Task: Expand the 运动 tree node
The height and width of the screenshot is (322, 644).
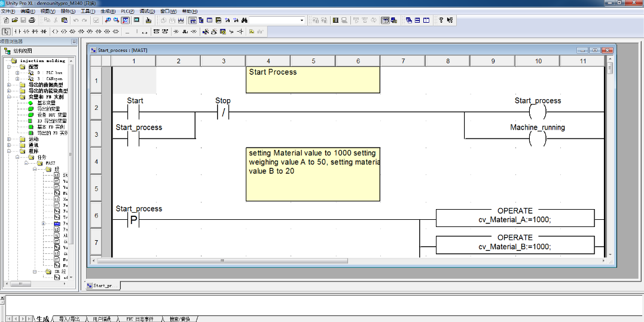Action: (x=9, y=139)
